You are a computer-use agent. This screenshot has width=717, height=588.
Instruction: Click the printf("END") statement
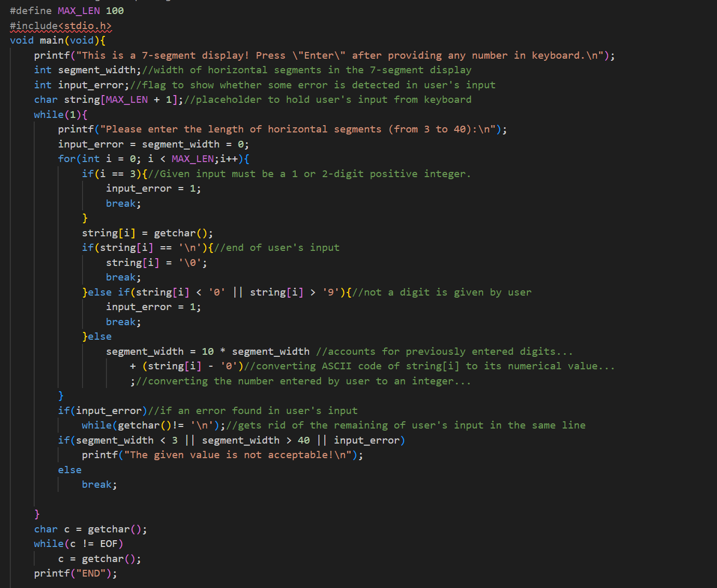coord(75,573)
